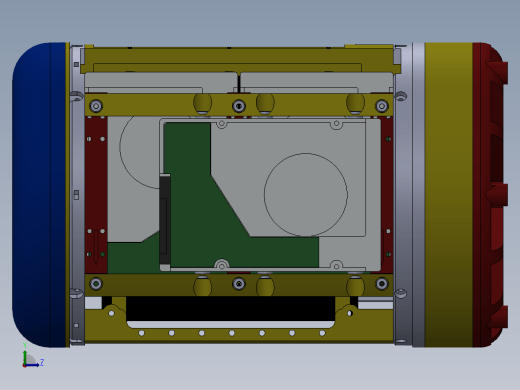520x390 pixels.
Task: Select the left dark red vertical bracket
Action: (96, 195)
